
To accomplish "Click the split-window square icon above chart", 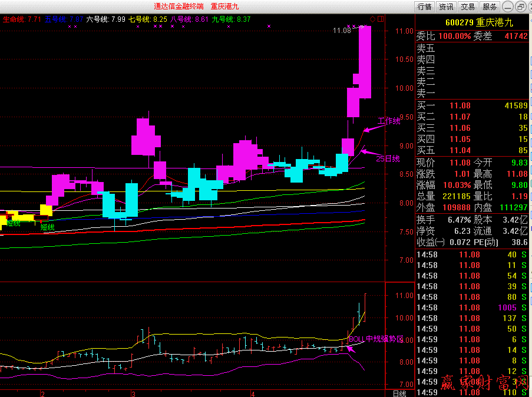I will (x=381, y=19).
